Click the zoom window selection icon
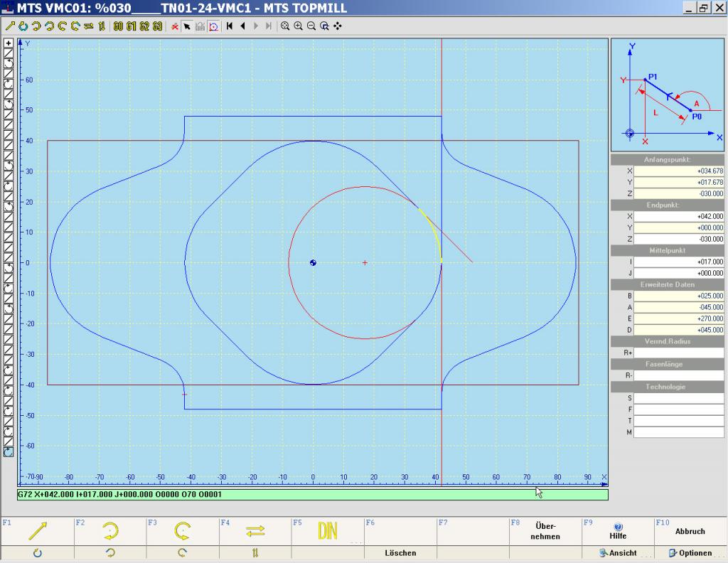This screenshot has height=563, width=728. 324,26
